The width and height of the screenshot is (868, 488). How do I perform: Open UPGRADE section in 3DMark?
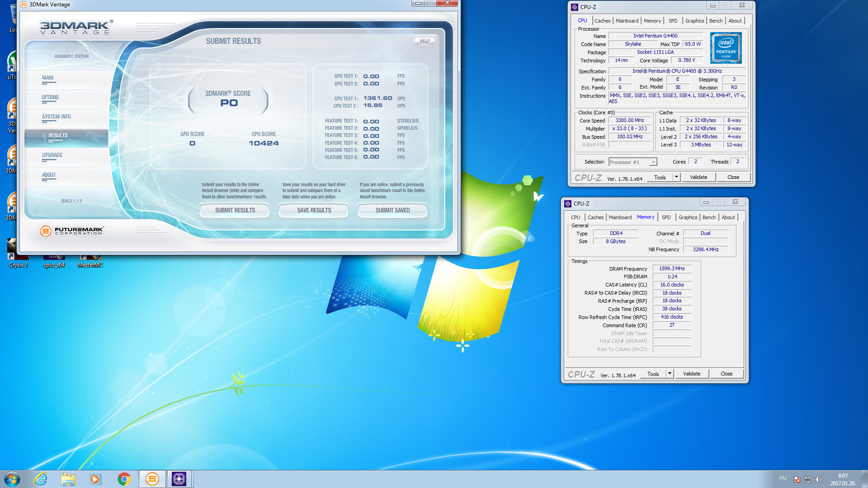tap(67, 157)
